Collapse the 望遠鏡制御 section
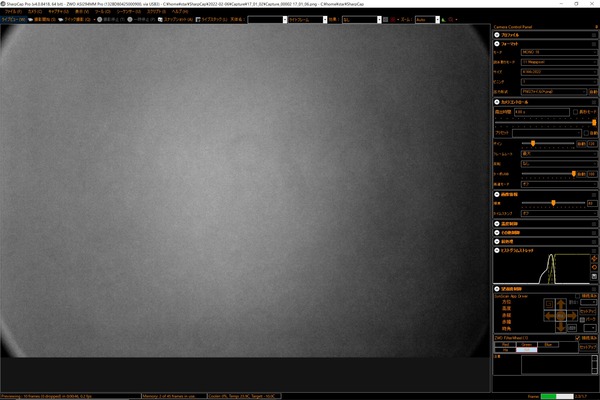Image resolution: width=600 pixels, height=400 pixels. pyautogui.click(x=497, y=289)
